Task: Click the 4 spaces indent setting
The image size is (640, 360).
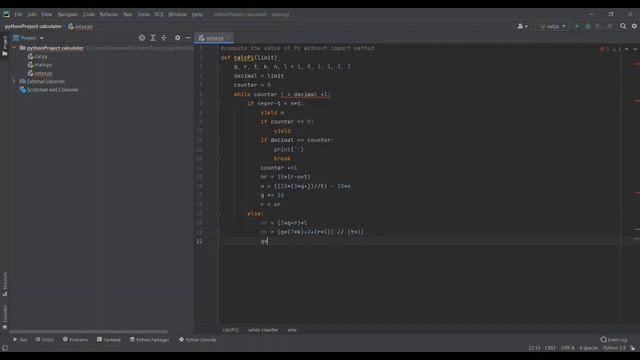Action: coord(589,348)
